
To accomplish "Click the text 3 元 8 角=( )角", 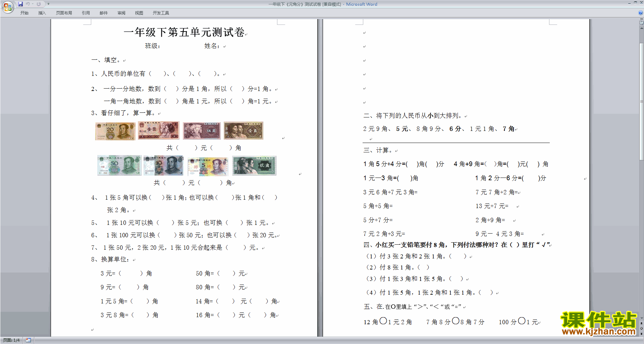I will pos(129,315).
